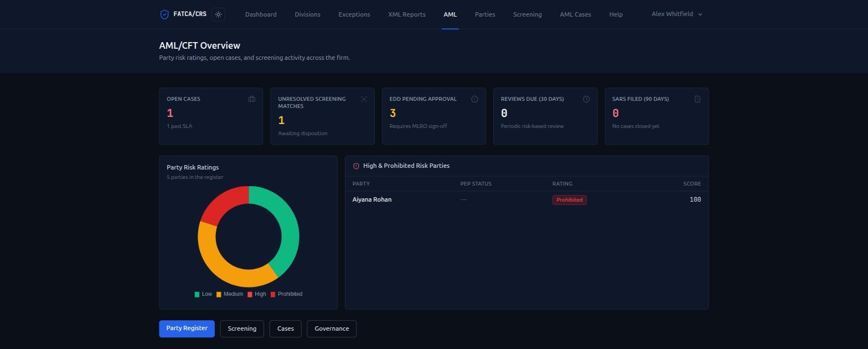This screenshot has height=349, width=868.
Task: Switch to the Governance tab
Action: point(332,329)
